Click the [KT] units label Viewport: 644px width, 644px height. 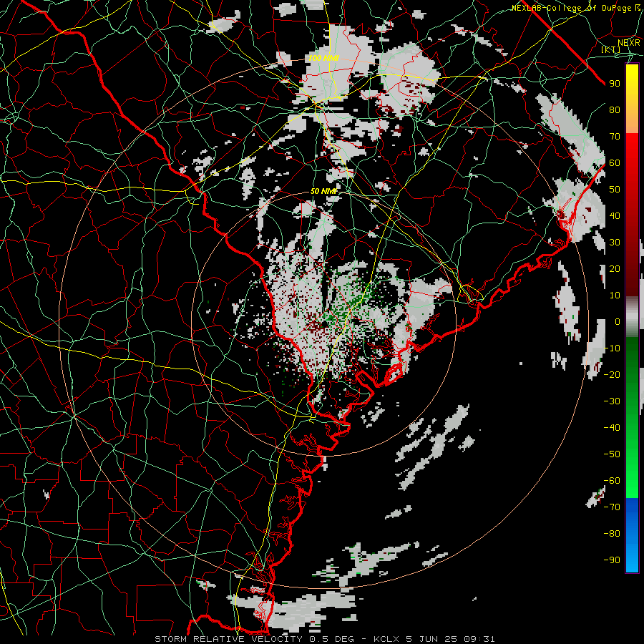pos(611,49)
